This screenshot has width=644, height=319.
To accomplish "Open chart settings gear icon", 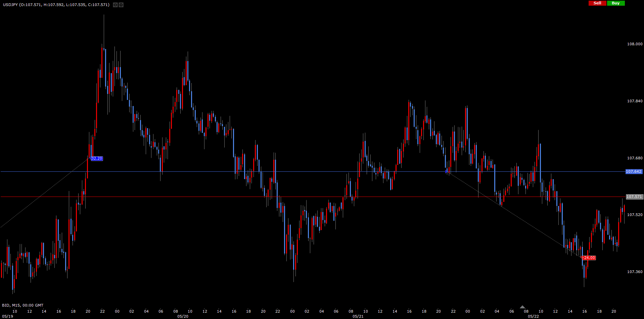I will click(121, 5).
